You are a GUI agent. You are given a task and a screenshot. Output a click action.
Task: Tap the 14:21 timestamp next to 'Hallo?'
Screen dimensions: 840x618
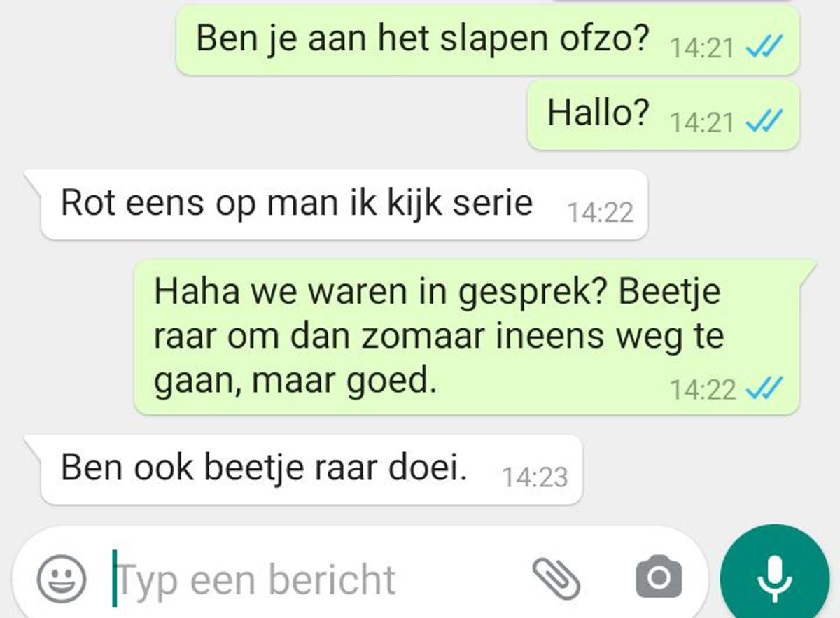[x=702, y=122]
